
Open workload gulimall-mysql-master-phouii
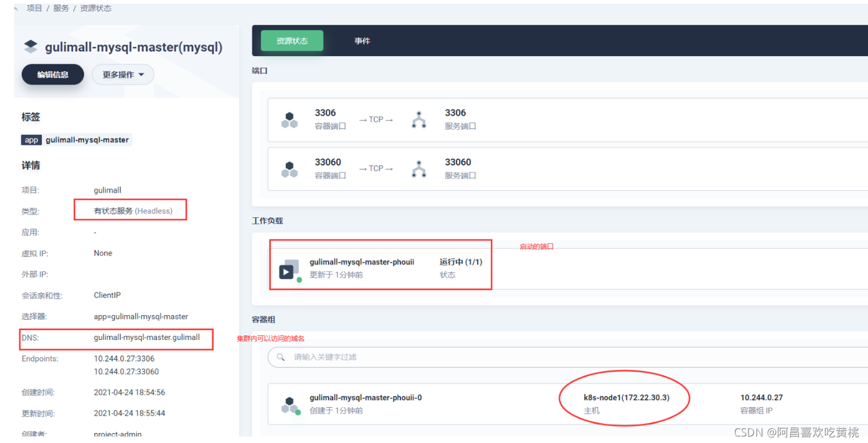pyautogui.click(x=362, y=262)
